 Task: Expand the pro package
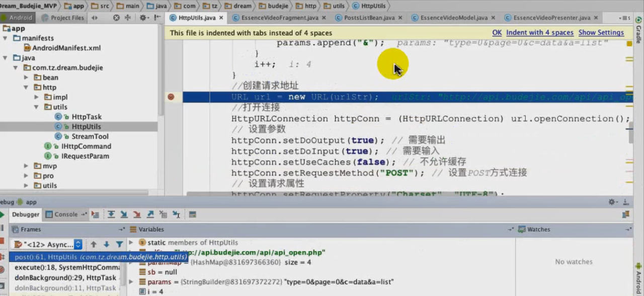pyautogui.click(x=26, y=176)
